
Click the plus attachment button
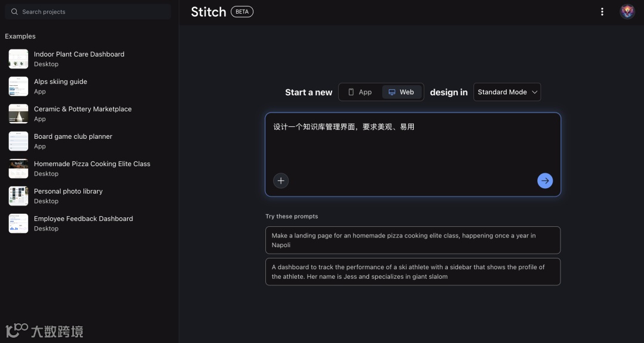tap(281, 180)
